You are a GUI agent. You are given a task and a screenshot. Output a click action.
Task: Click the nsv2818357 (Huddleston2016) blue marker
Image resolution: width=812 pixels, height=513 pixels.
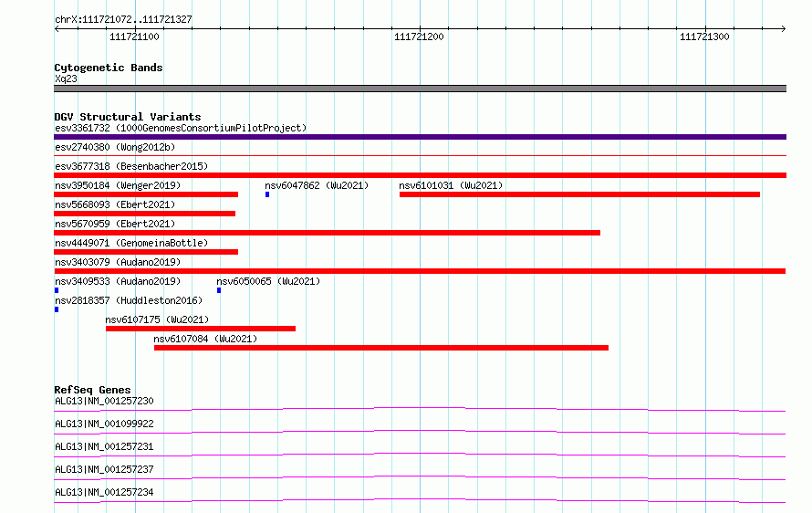click(57, 309)
